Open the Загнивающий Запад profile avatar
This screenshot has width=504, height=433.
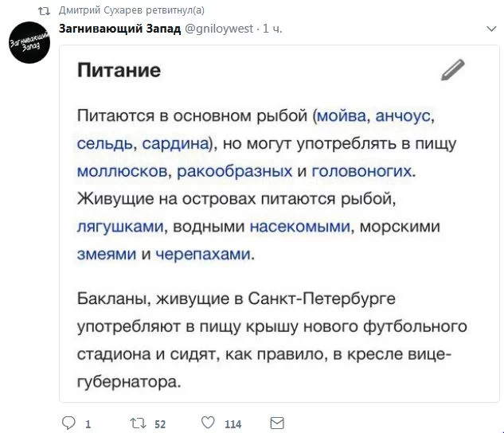coord(29,42)
